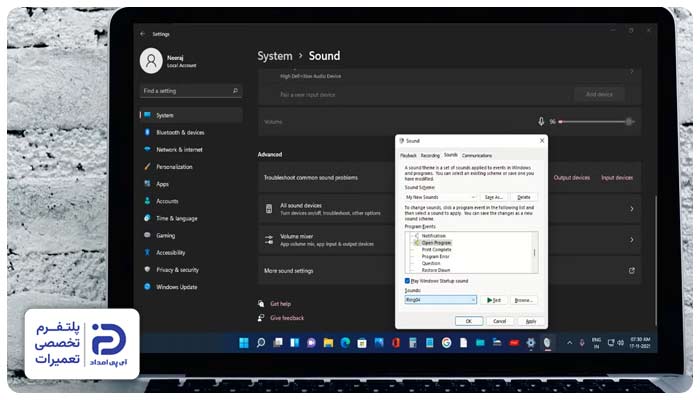Toggle Play Windows Startup sound checkbox
Screen dimensions: 700x400
[x=407, y=281]
